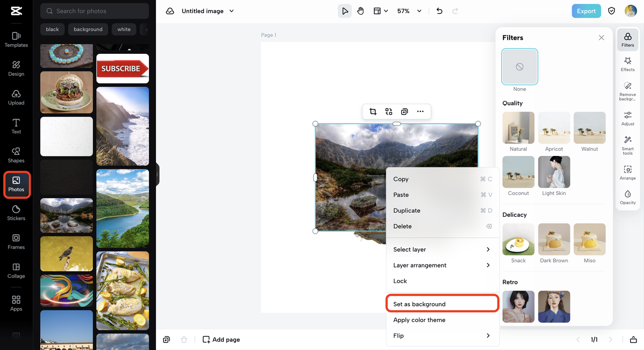The width and height of the screenshot is (644, 350).
Task: Open the canvas layout dropdown
Action: point(380,11)
